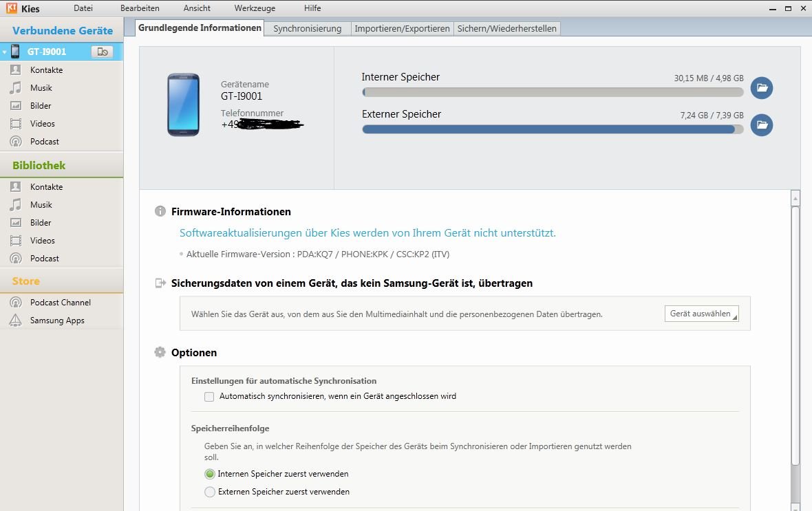Open Kontakte in the Bibliothek section
This screenshot has width=812, height=511.
(46, 187)
